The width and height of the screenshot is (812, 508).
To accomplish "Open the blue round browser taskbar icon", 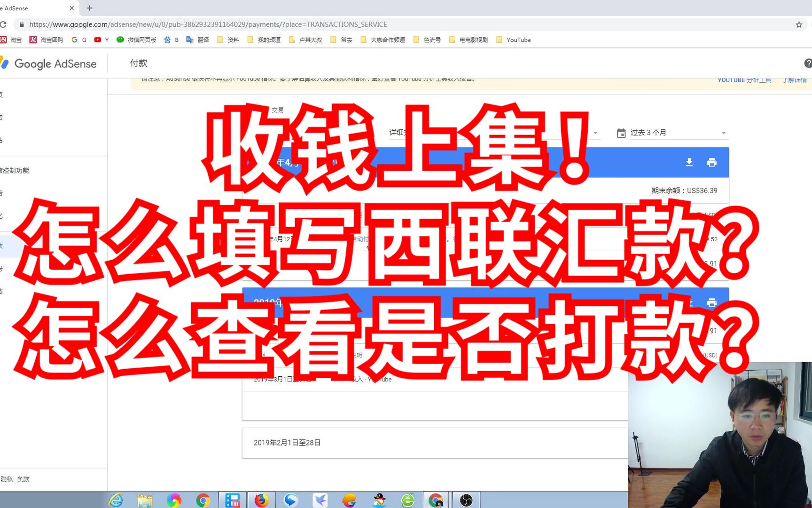I will [x=291, y=500].
